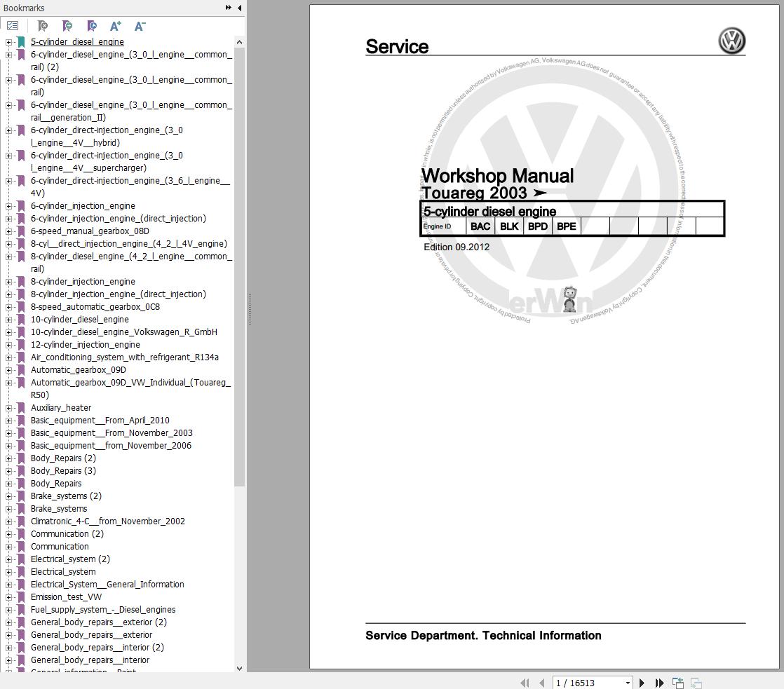
Task: Click bookmark icon beside Auxiliary_heater
Action: (x=21, y=408)
